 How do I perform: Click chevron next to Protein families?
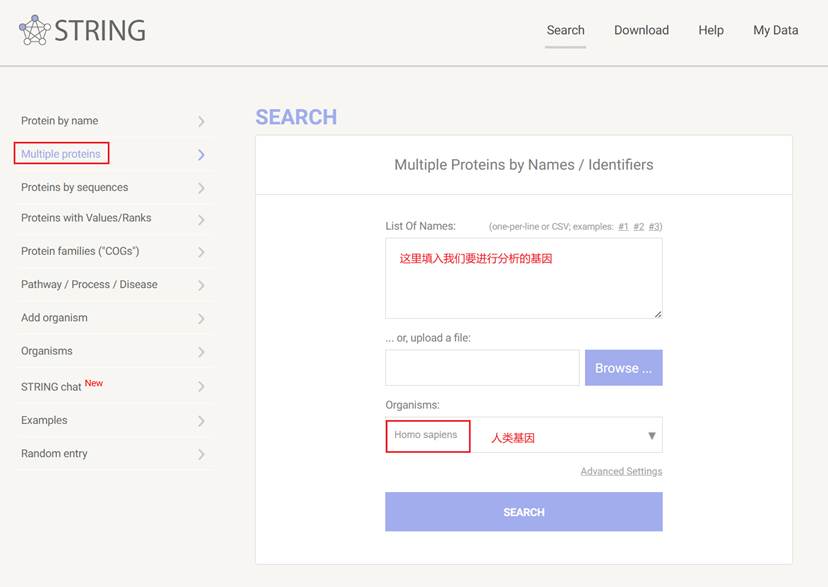click(201, 252)
